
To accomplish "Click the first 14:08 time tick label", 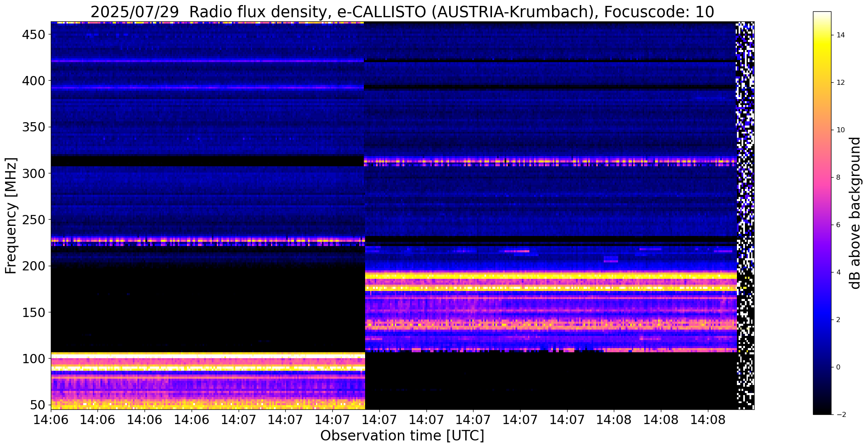I will point(614,420).
